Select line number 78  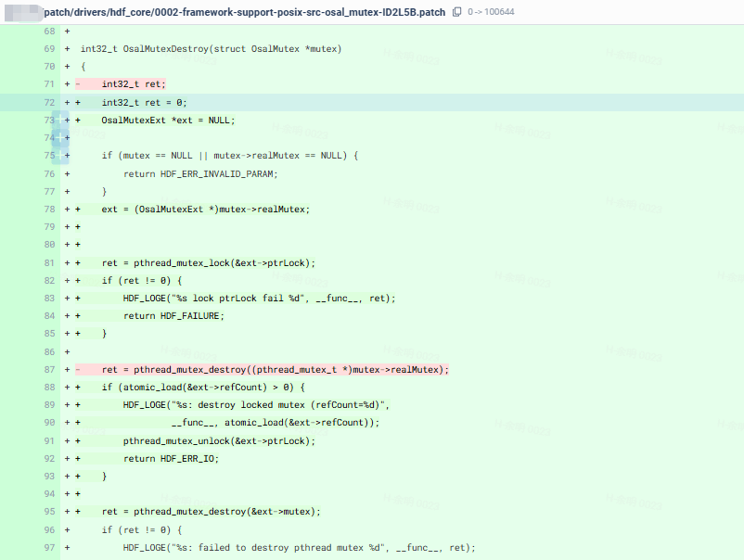click(x=49, y=210)
